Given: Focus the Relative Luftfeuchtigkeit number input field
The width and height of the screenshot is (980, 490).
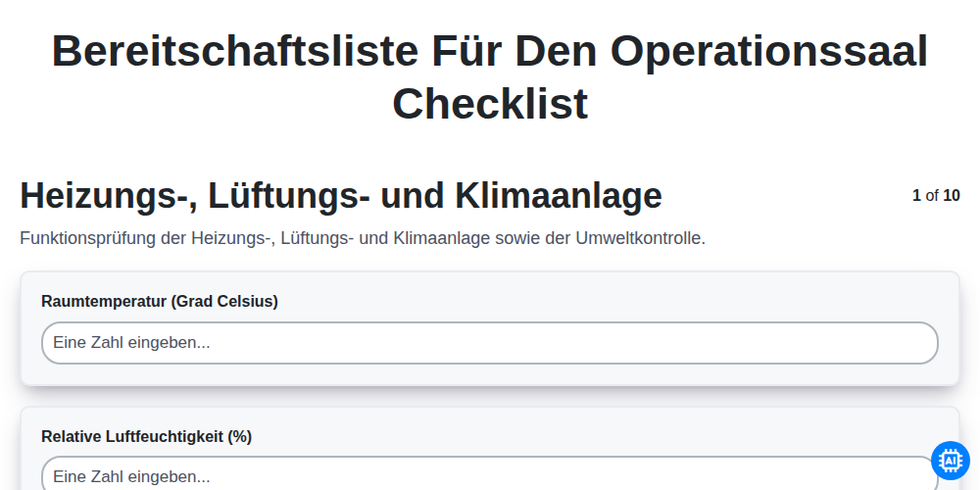Looking at the screenshot, I should point(489,473).
